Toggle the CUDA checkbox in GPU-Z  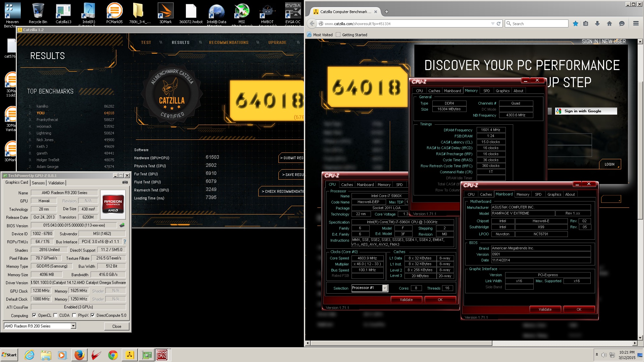55,315
